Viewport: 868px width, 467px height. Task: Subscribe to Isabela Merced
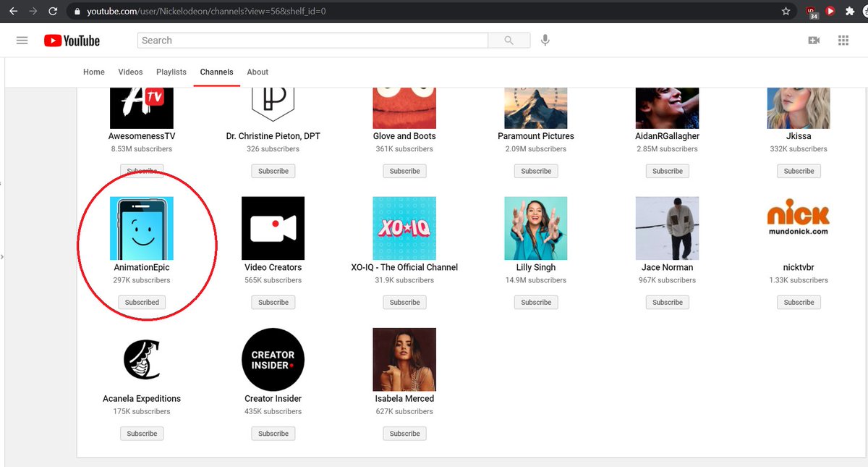[404, 434]
